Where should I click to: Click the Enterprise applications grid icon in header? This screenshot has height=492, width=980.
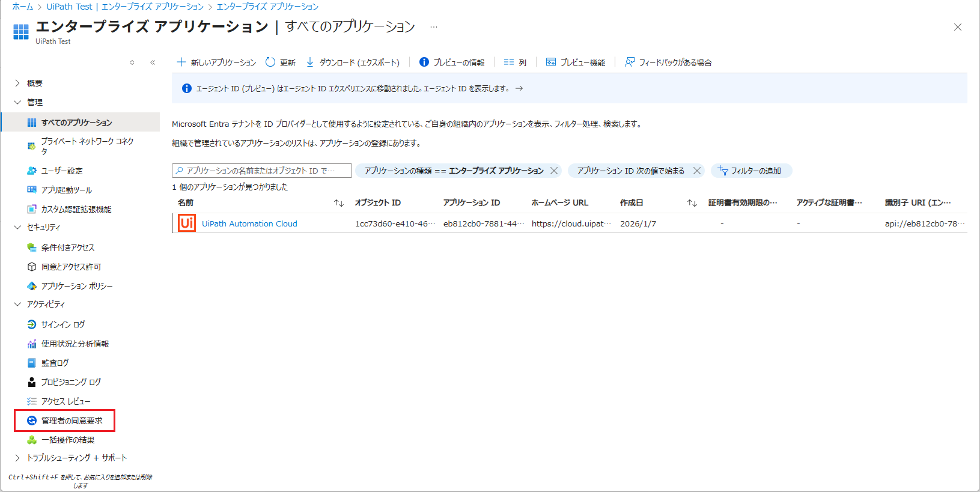tap(21, 32)
